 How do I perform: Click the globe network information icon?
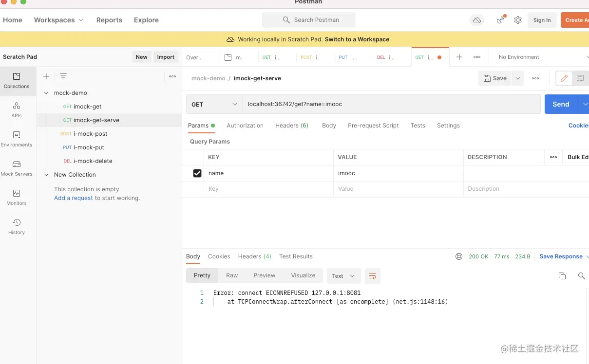coord(459,256)
